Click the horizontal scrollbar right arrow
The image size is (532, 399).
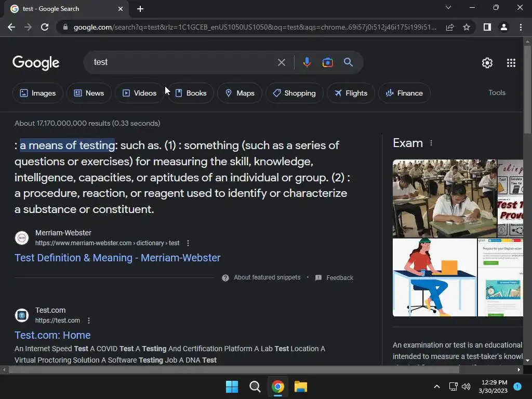(x=519, y=369)
